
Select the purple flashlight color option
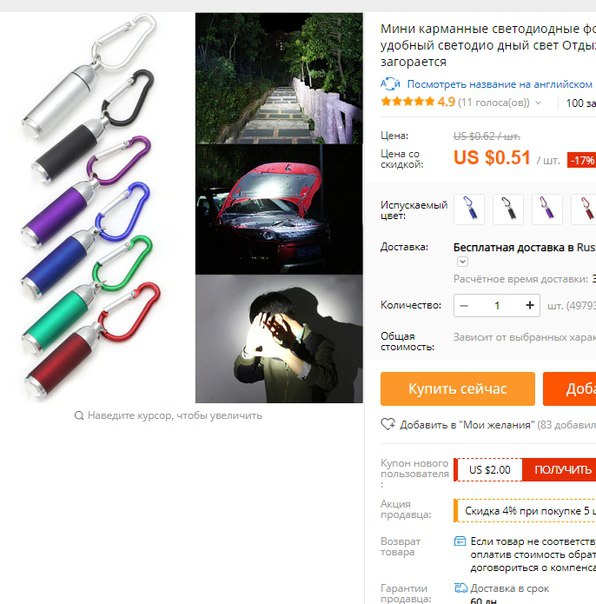point(547,209)
